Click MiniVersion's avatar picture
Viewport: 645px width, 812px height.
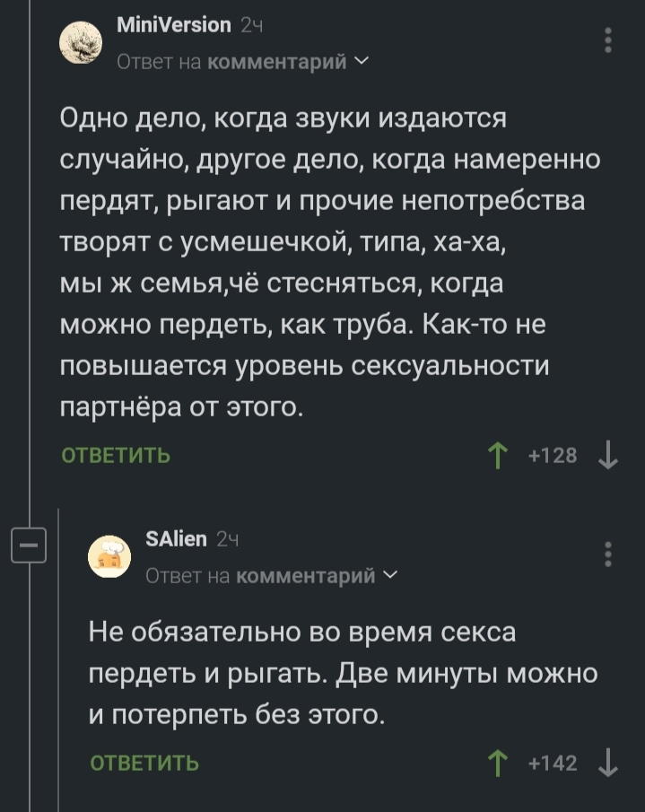pos(82,42)
